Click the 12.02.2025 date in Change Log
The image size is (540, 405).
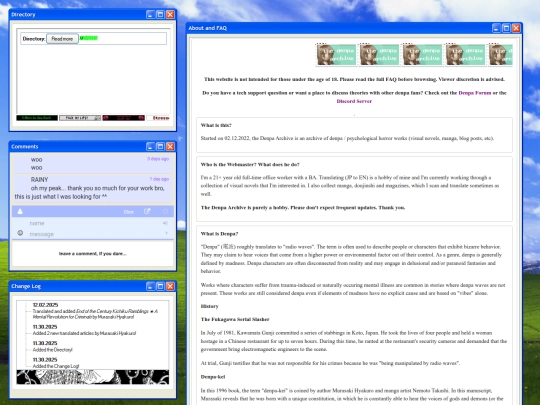click(x=45, y=305)
